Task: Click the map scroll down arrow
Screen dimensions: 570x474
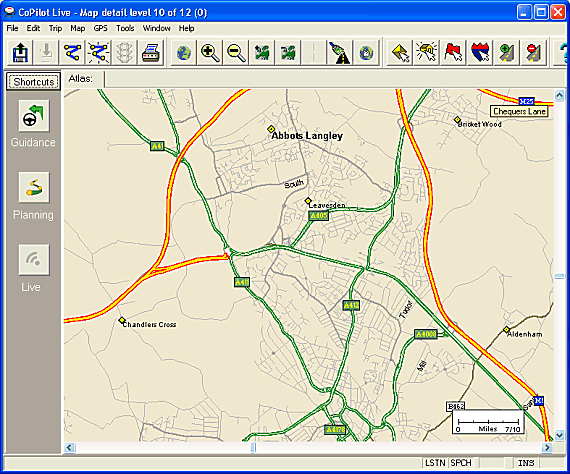Action: tap(559, 435)
